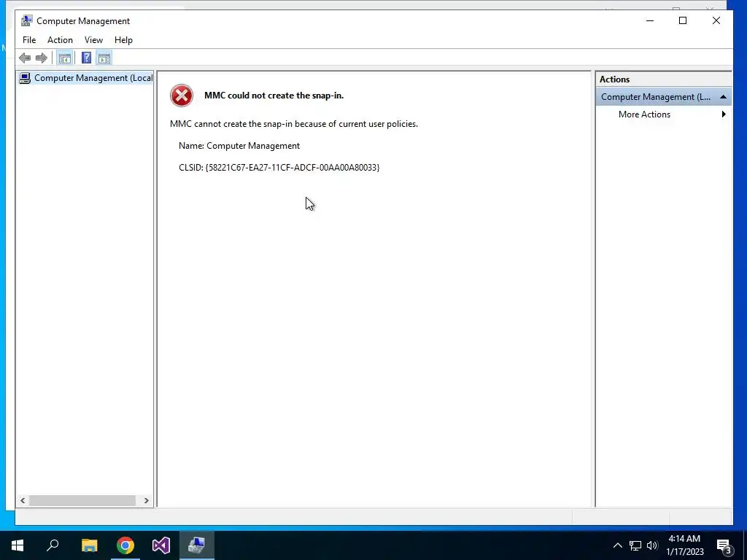
Task: Open the notification center icon
Action: (x=724, y=546)
